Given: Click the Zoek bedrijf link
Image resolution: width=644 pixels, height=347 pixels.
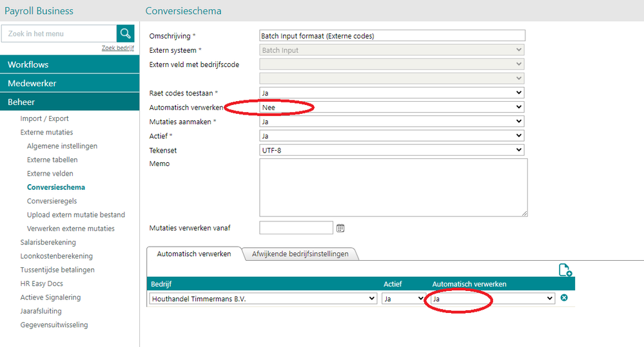Looking at the screenshot, I should click(117, 48).
